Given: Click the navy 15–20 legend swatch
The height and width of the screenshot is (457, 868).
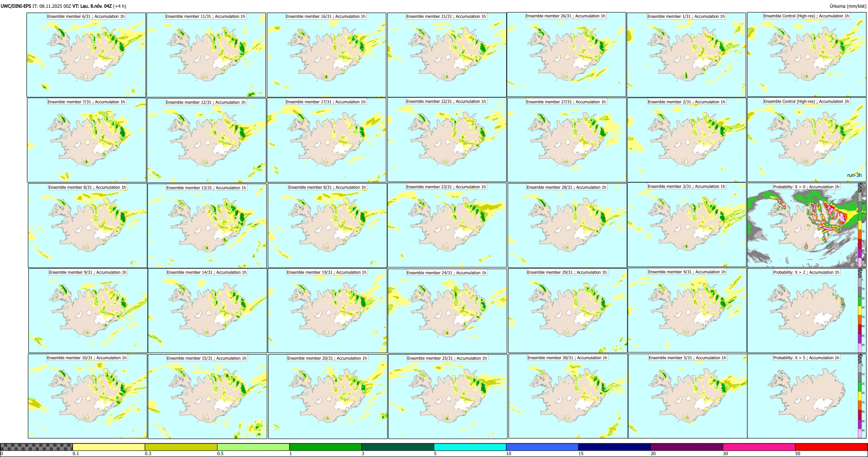Looking at the screenshot, I should tap(614, 447).
